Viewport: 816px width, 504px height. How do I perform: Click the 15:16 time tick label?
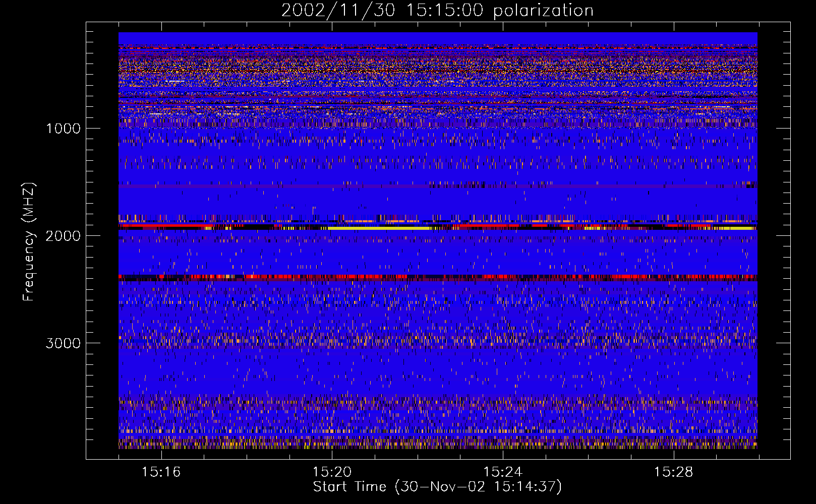pyautogui.click(x=161, y=472)
